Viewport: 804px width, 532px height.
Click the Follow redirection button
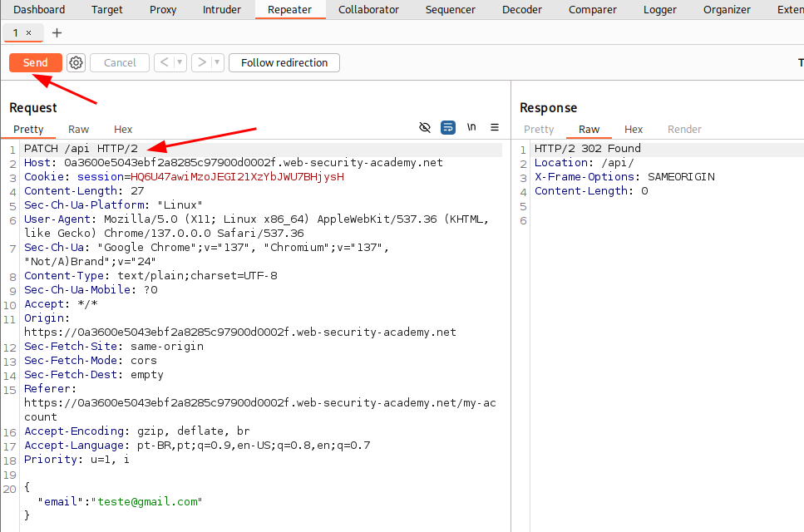pos(284,62)
